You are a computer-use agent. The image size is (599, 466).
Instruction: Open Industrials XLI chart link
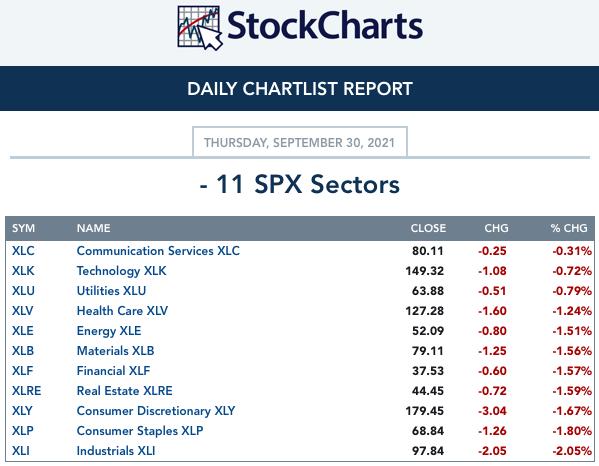116,451
